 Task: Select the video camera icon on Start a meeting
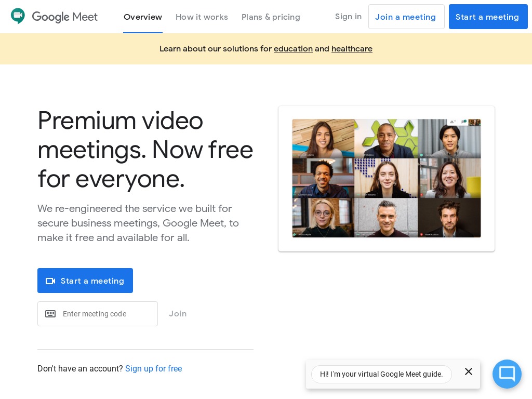pyautogui.click(x=50, y=281)
